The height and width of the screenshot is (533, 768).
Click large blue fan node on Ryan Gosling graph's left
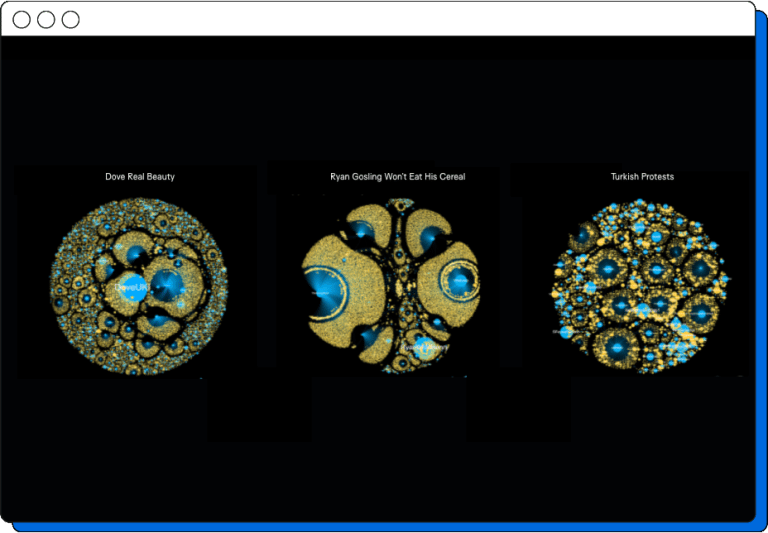coord(322,294)
